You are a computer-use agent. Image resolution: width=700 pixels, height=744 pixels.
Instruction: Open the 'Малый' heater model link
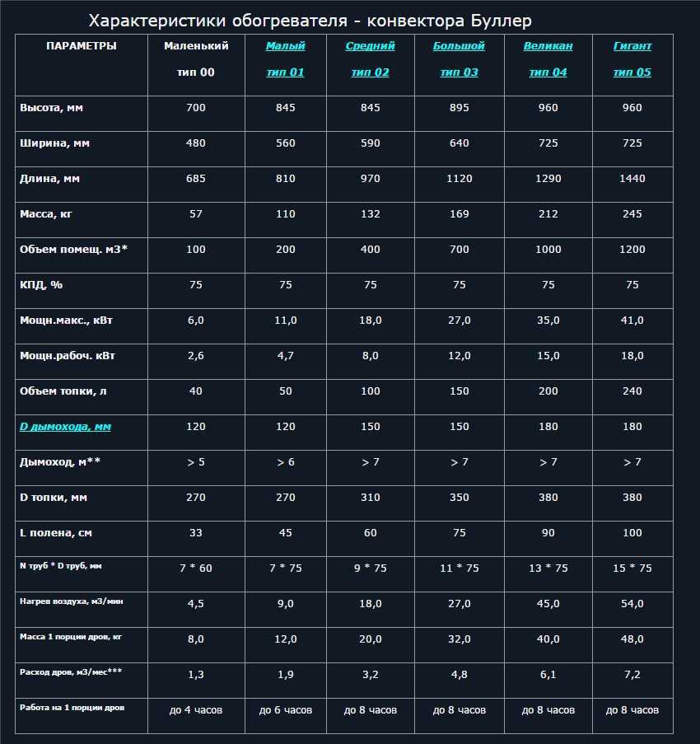click(285, 46)
